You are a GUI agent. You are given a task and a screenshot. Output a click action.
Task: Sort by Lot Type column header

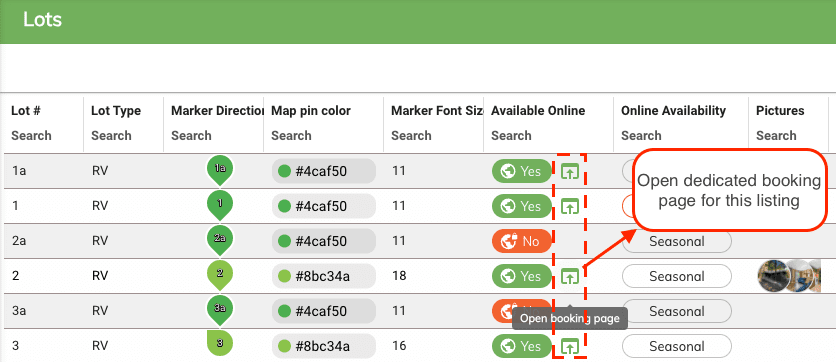point(116,111)
